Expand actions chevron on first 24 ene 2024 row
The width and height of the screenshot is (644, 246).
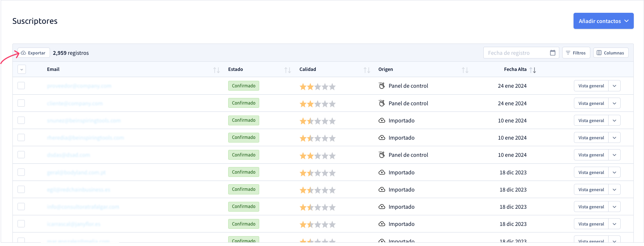(x=614, y=86)
